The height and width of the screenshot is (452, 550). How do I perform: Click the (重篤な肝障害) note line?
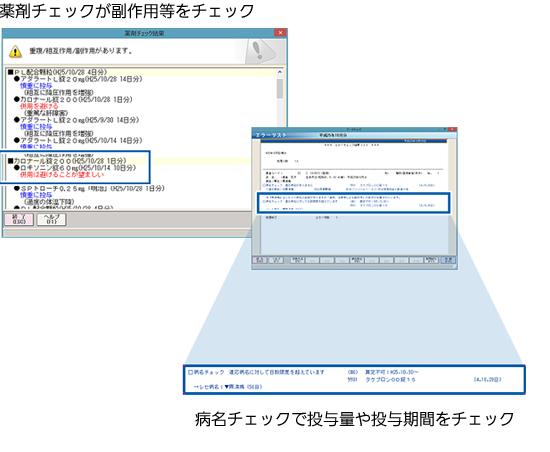point(46,113)
